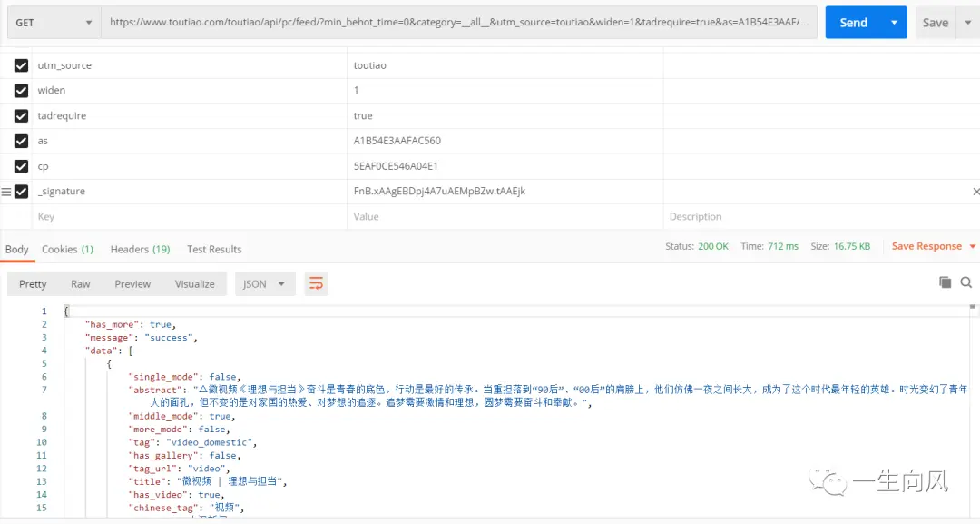Send the request

853,23
